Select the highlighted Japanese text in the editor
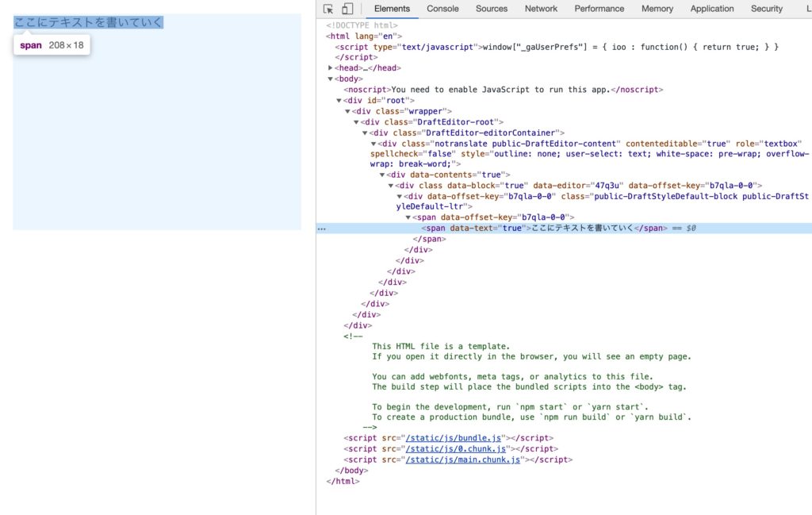This screenshot has width=812, height=515. click(89, 22)
